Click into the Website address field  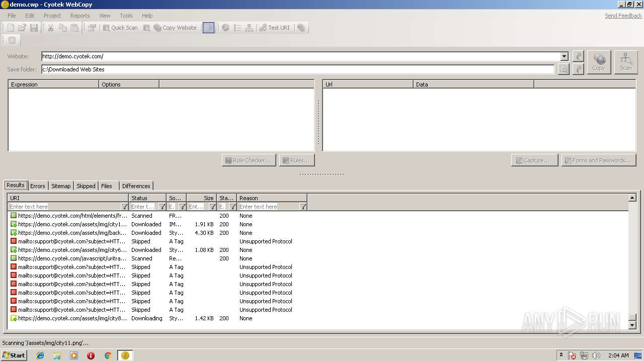301,56
